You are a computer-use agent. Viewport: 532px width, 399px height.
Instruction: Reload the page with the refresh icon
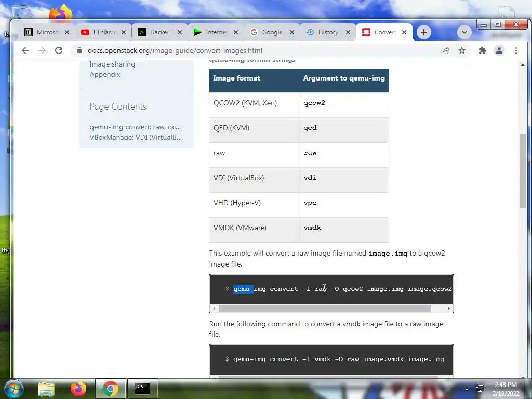coord(59,50)
